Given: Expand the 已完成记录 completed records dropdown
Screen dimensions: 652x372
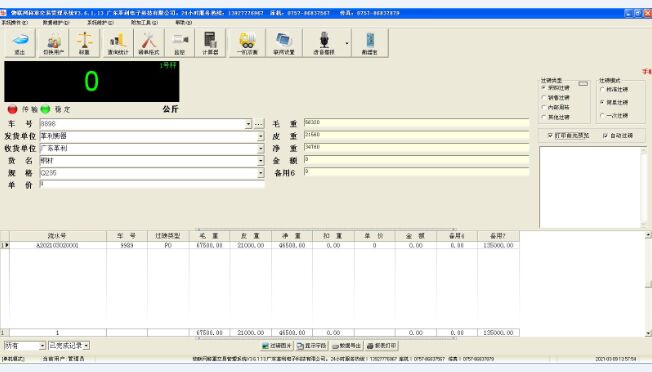Looking at the screenshot, I should 86,345.
